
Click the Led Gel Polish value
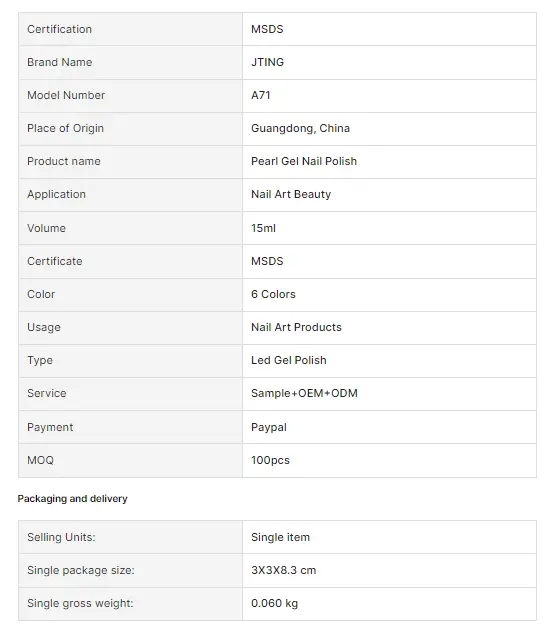(x=289, y=360)
